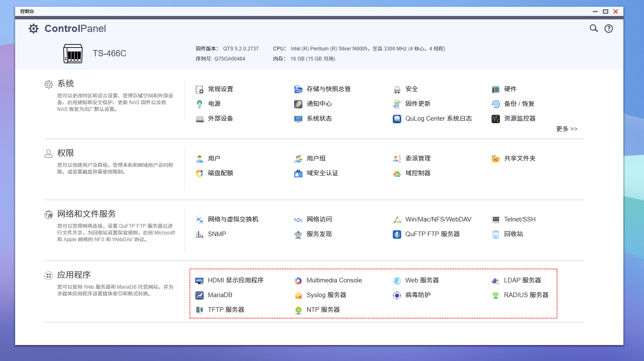The width and height of the screenshot is (644, 361).
Task: Click the 安全 lock icon
Action: (x=397, y=89)
